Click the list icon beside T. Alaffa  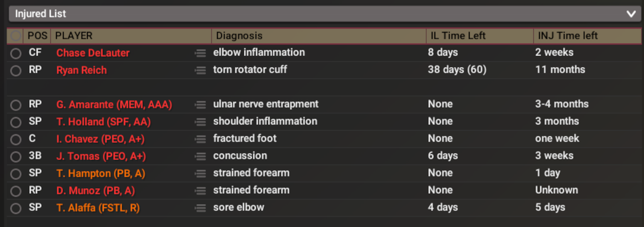tap(200, 208)
